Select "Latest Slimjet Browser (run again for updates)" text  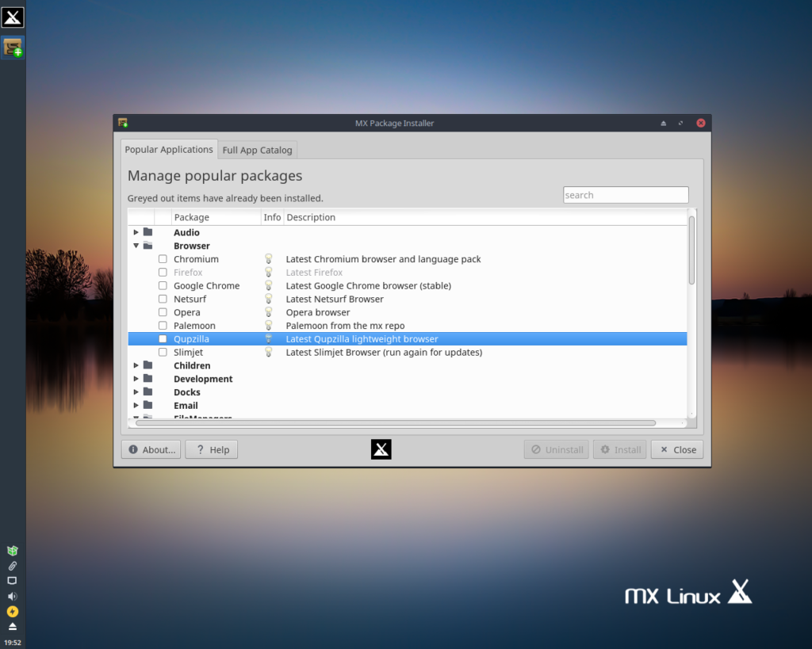click(384, 352)
